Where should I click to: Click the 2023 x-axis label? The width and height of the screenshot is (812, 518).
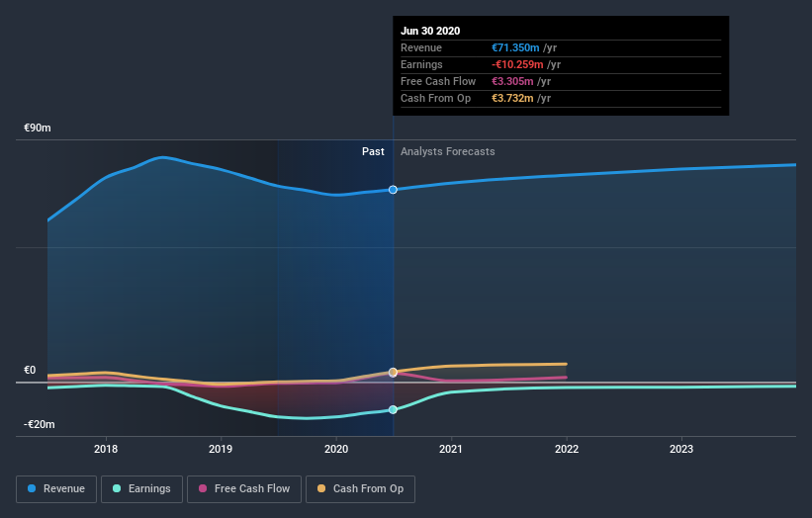pyautogui.click(x=681, y=449)
